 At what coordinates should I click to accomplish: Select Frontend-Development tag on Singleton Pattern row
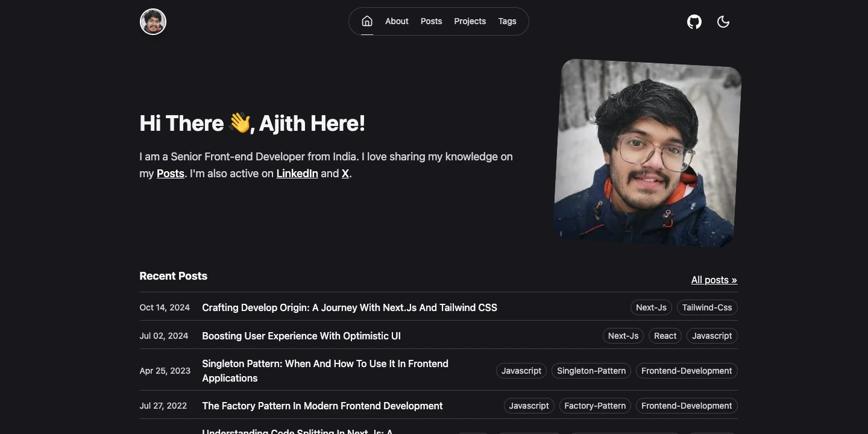[x=687, y=371]
